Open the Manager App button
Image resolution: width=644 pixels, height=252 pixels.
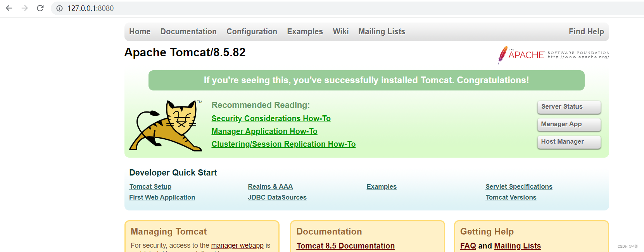click(569, 124)
